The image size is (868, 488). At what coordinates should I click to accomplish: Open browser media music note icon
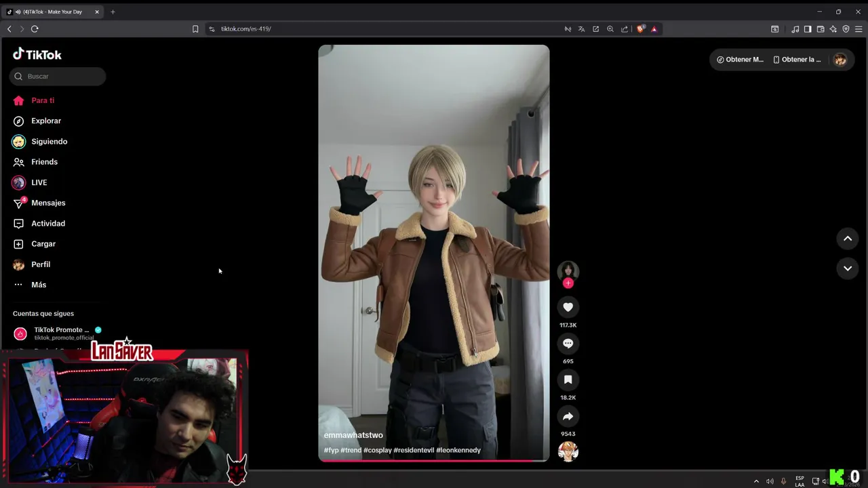[795, 29]
